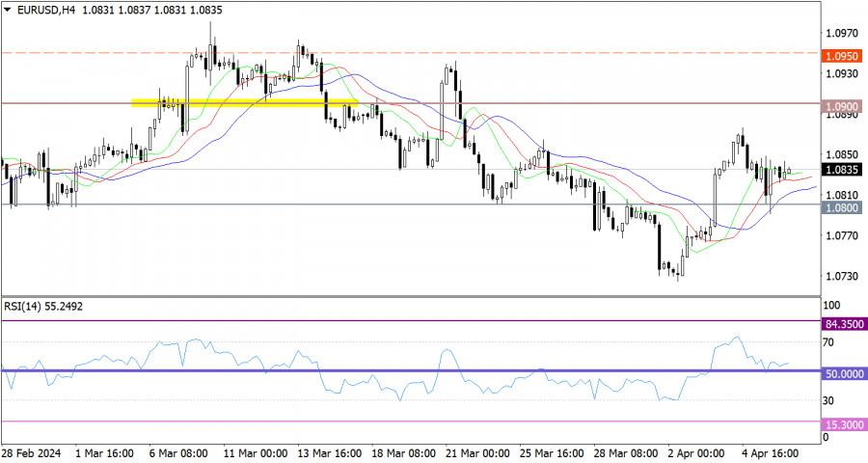Select the black 1.0835 current price tag

[x=842, y=170]
